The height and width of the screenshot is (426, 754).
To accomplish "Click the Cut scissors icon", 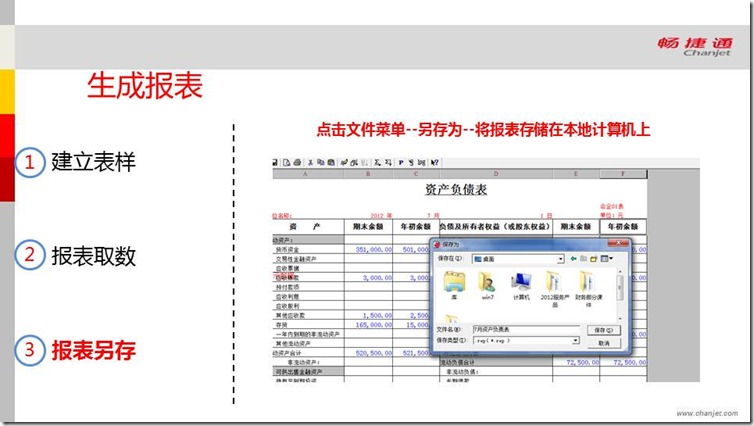I will [311, 163].
